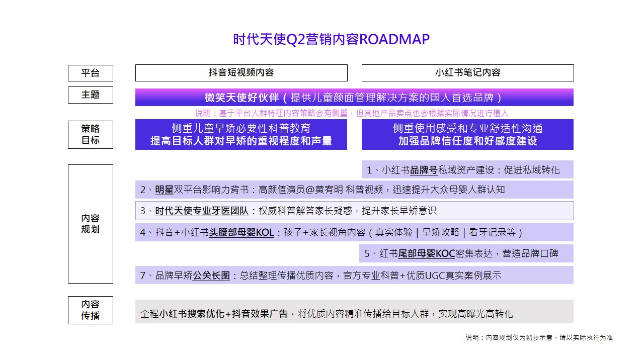Image resolution: width=644 pixels, height=362 pixels.
Task: Select the 侧重儿童早矫必要性科普教育 strategy box
Action: point(242,135)
